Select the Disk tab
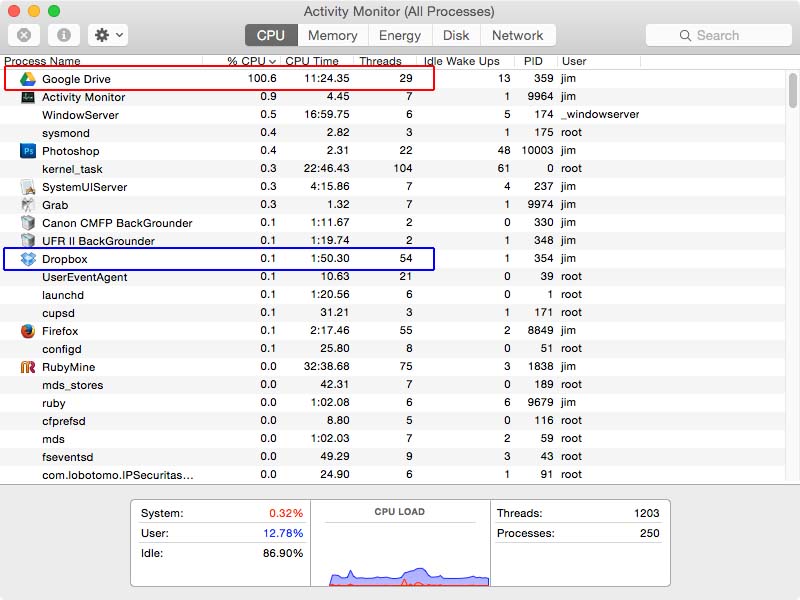Viewport: 800px width, 600px height. (x=456, y=34)
